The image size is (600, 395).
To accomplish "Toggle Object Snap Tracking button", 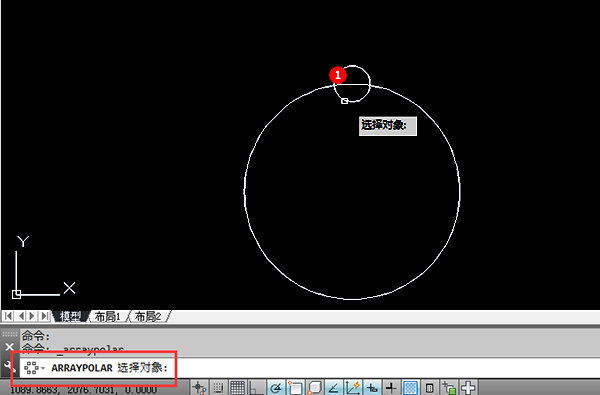I will [x=333, y=388].
